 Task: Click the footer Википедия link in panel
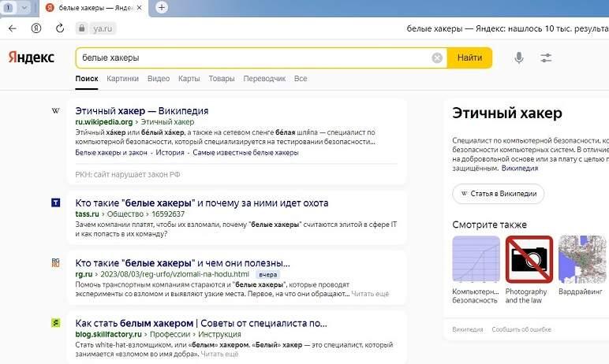(x=468, y=329)
